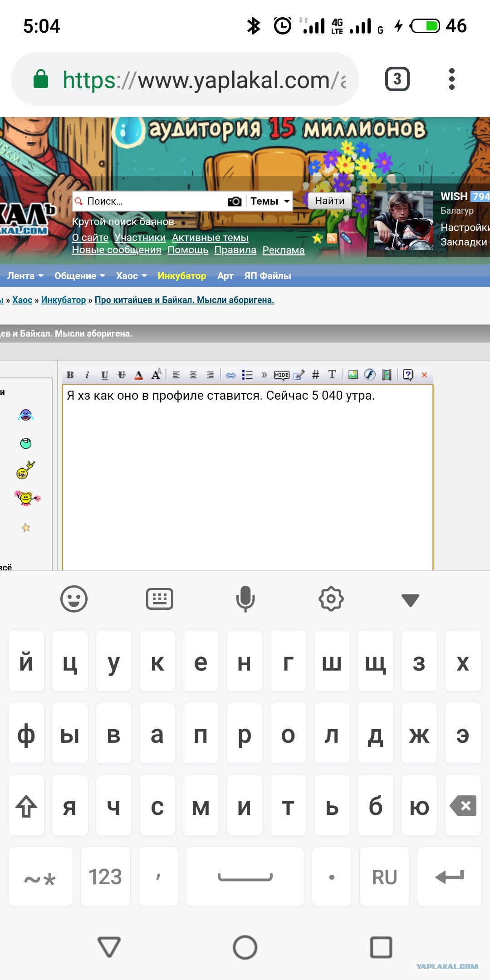Insert the green round smiley
This screenshot has width=490, height=980.
(x=26, y=443)
